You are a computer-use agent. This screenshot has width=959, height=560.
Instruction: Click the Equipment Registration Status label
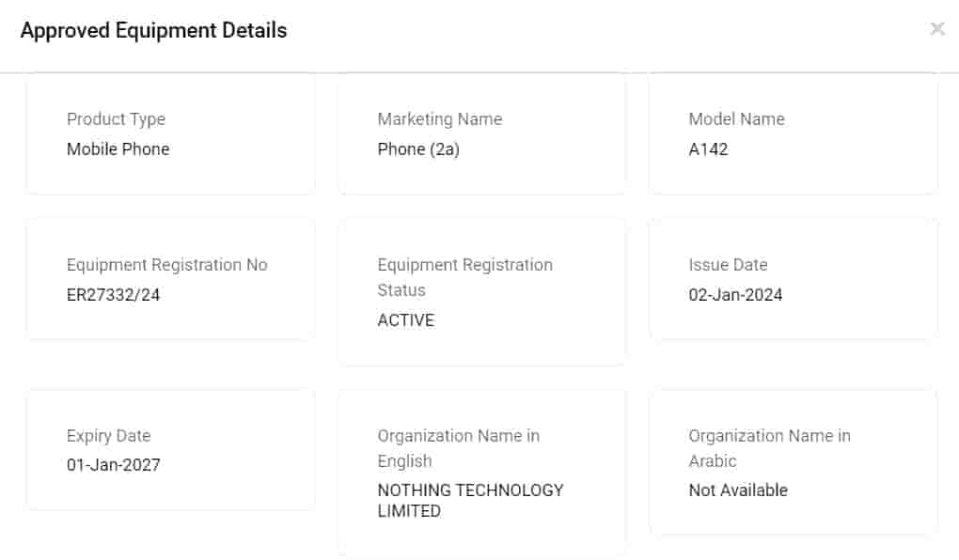coord(464,277)
